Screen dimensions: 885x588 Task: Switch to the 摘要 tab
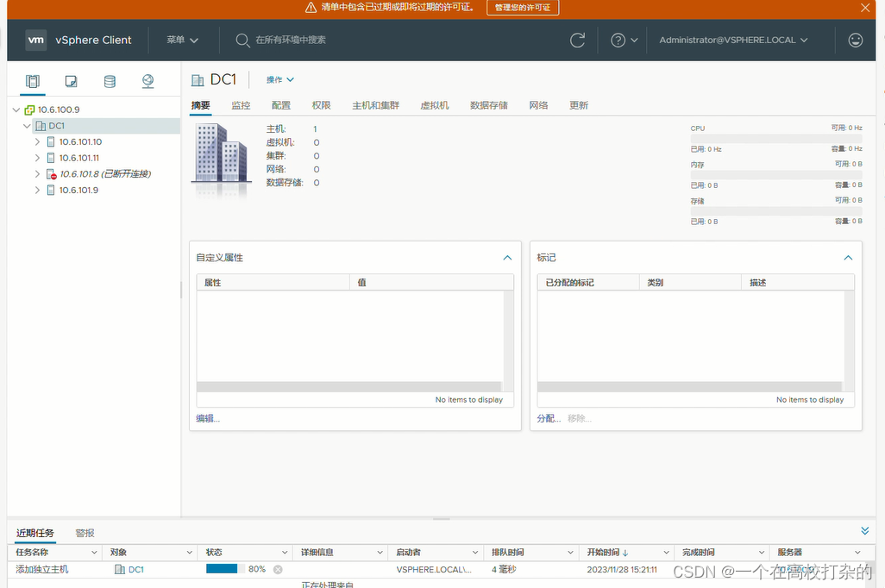(x=200, y=105)
